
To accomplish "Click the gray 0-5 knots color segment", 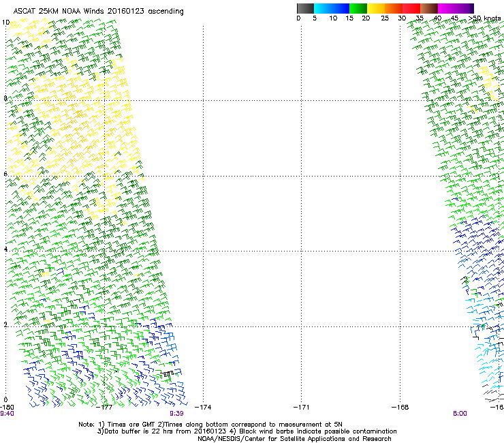I will coord(305,8).
